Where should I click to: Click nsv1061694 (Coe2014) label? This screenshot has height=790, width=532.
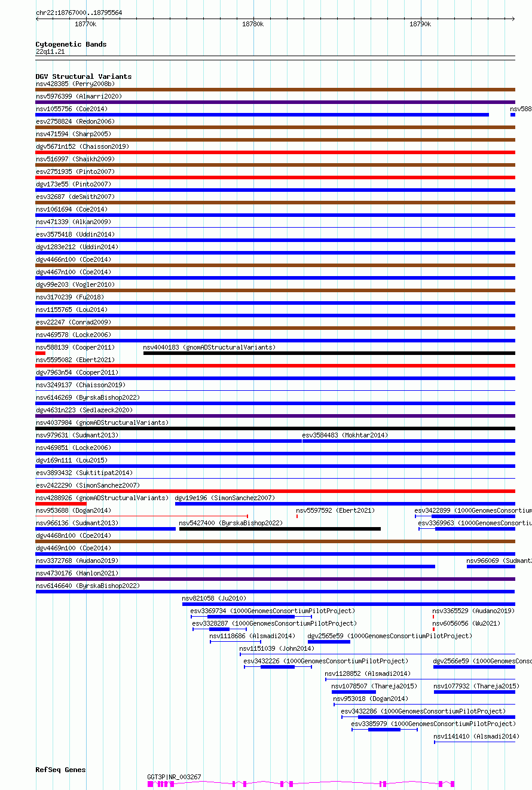(x=72, y=209)
